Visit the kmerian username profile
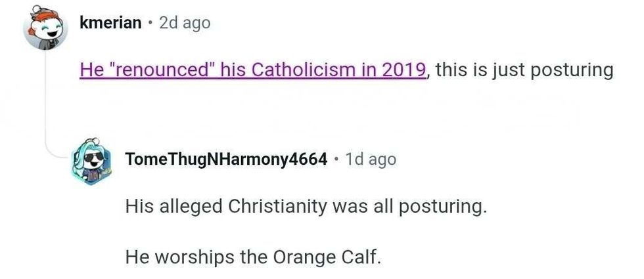Viewport: 644px width, 279px height. [110, 22]
